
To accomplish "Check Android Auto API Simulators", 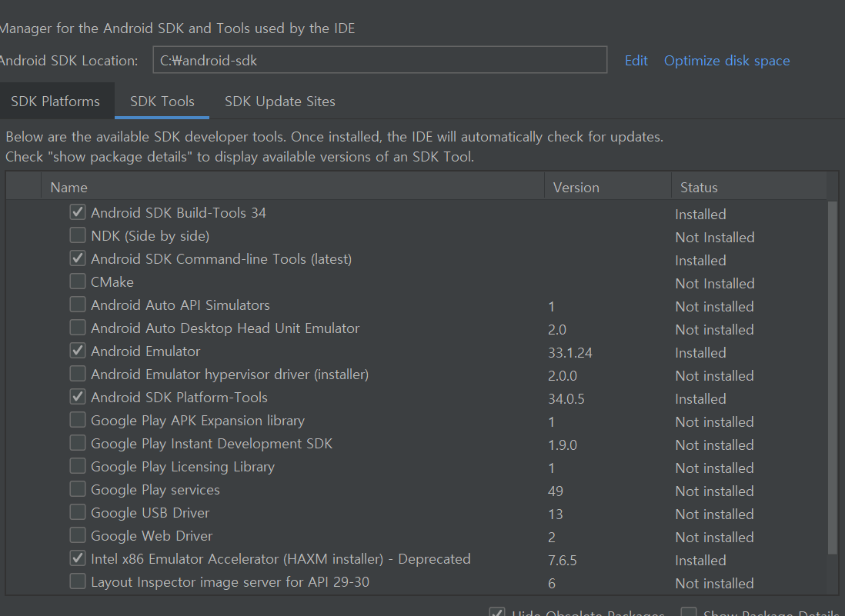I will coord(78,305).
